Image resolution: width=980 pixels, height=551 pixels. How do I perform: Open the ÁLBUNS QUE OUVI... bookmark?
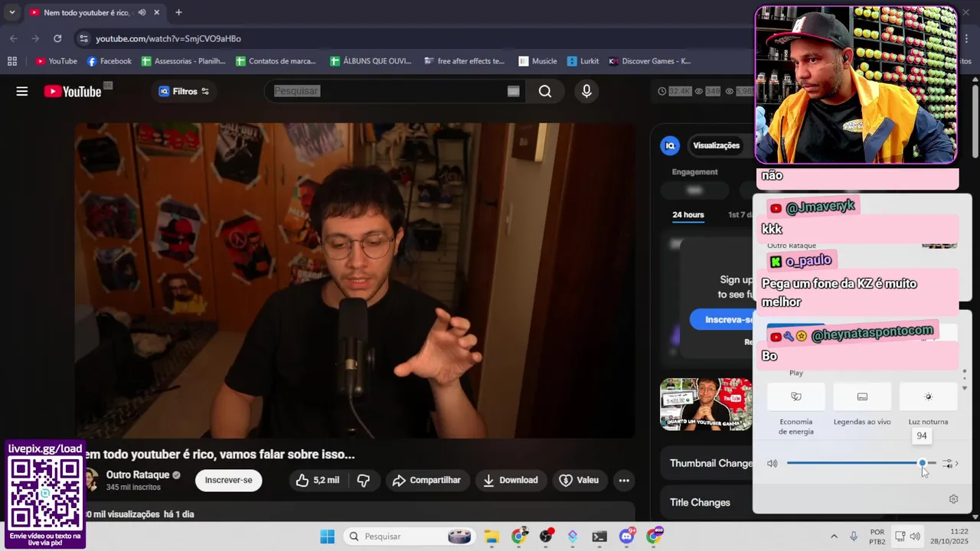click(371, 61)
